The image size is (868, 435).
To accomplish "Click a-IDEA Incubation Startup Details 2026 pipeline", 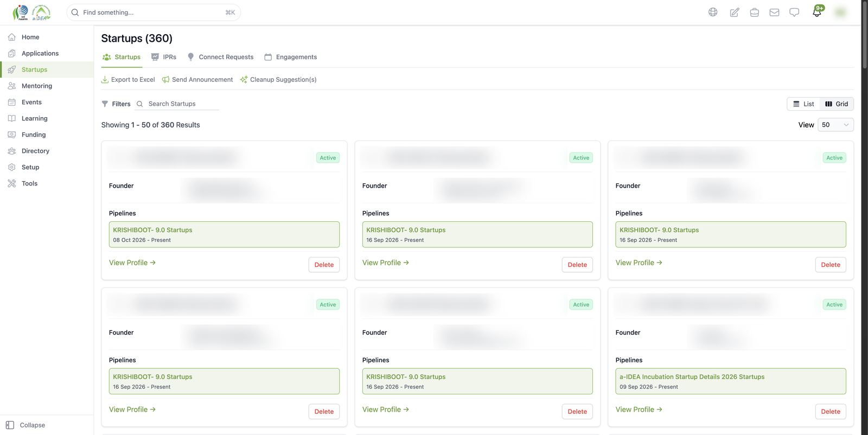I will coord(731,381).
